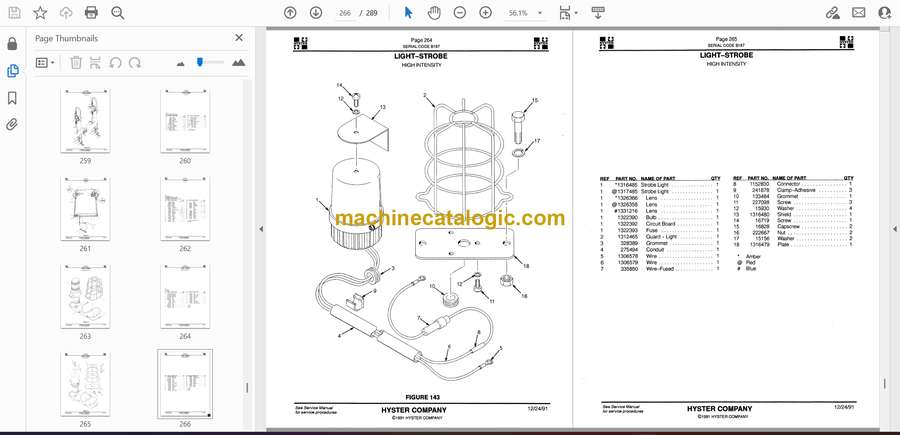Select page 265 thumbnail
Screen dimensions: 900x435
click(85, 384)
